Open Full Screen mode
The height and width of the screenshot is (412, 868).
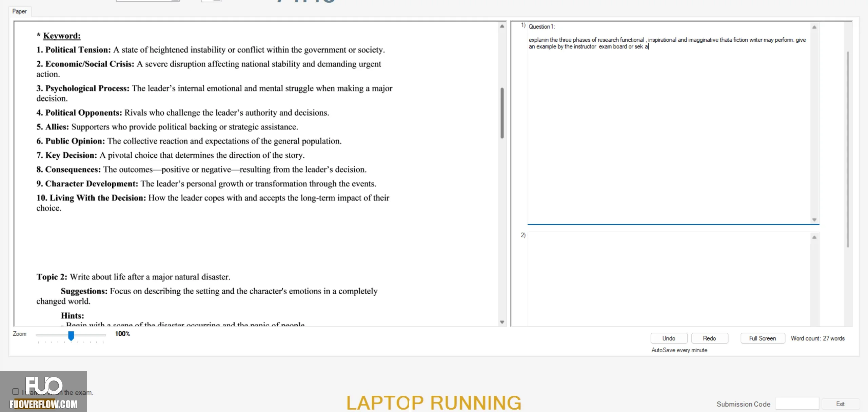click(763, 338)
